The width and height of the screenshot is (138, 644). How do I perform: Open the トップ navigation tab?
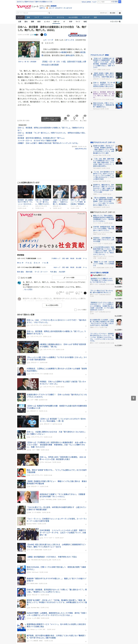pyautogui.click(x=20, y=17)
